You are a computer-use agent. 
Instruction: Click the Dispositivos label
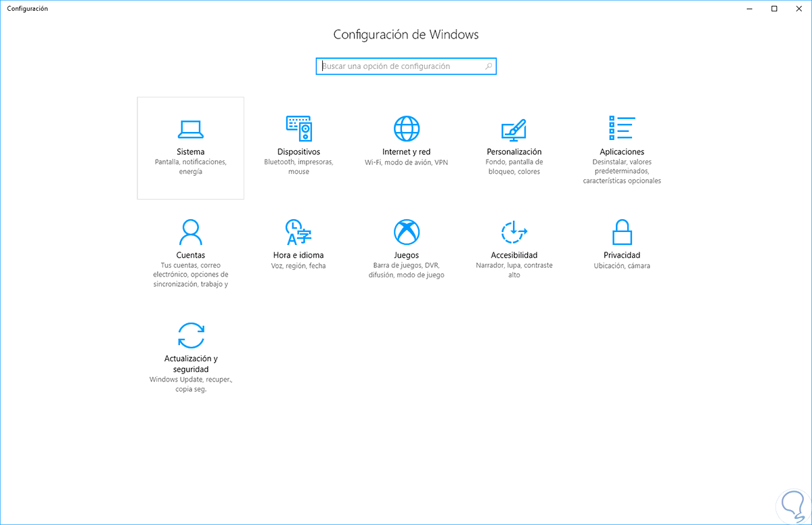pyautogui.click(x=298, y=152)
